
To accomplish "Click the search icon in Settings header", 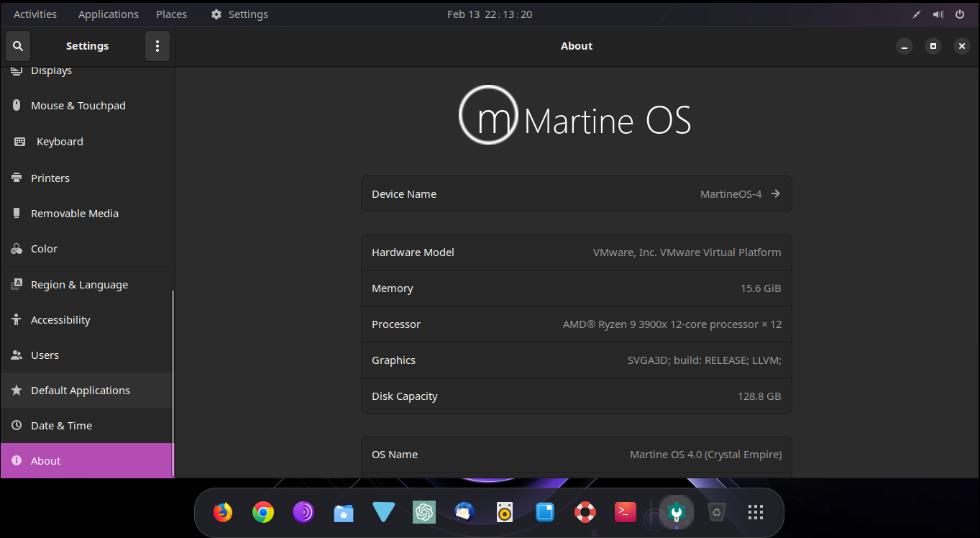I will click(18, 46).
